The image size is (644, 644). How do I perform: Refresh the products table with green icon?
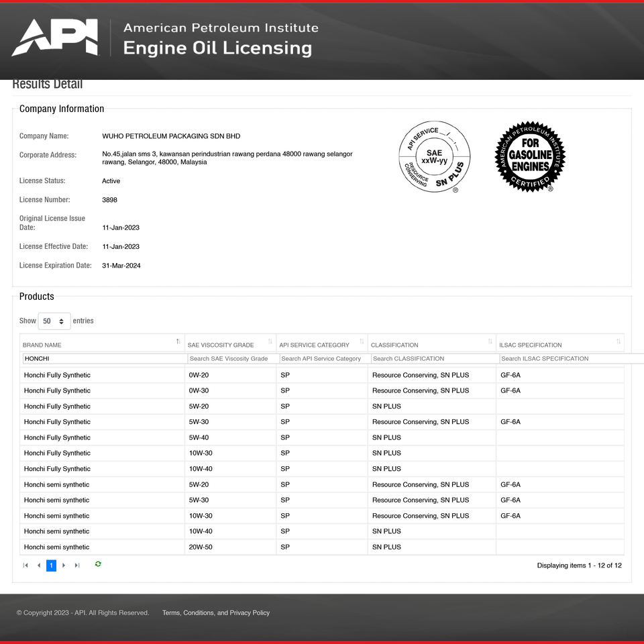click(x=98, y=564)
